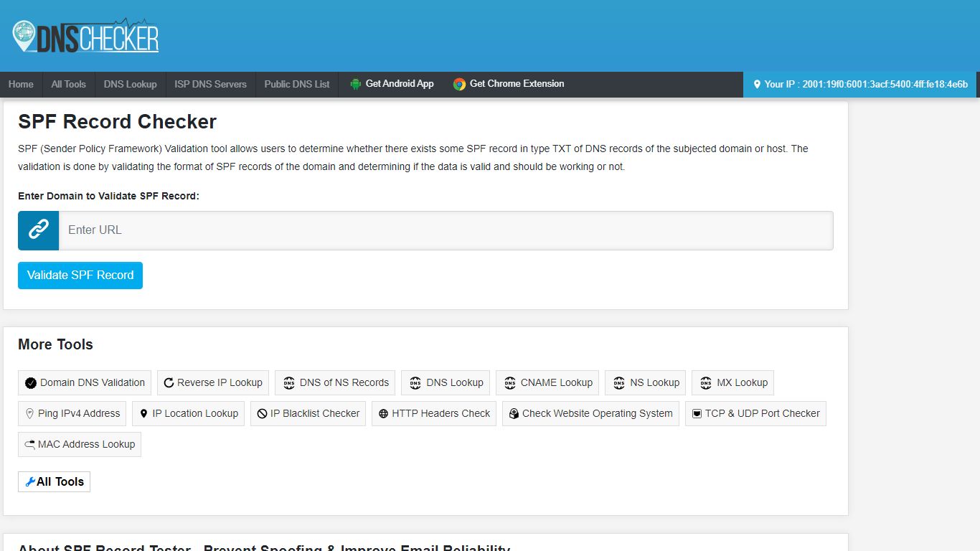This screenshot has width=980, height=551.
Task: Click the Enter URL input field
Action: (446, 230)
